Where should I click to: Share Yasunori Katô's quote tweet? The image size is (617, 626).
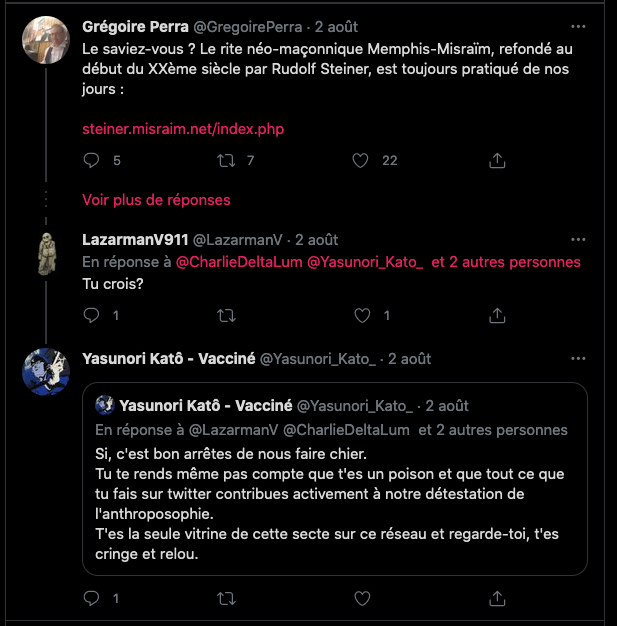(497, 598)
